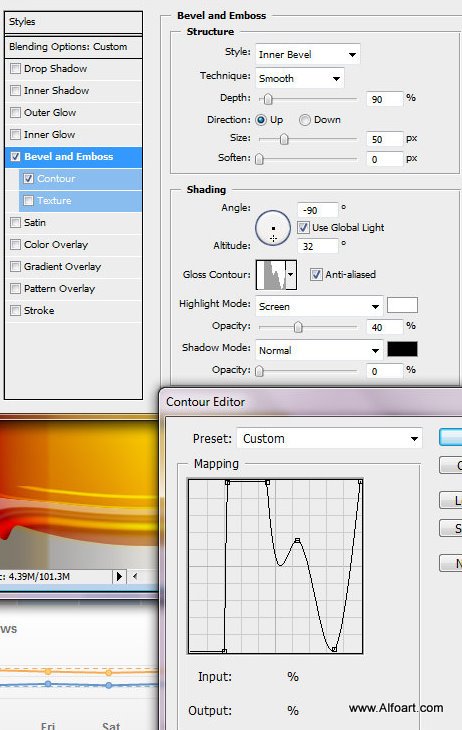This screenshot has width=462, height=730.
Task: Click the Angle light direction dial
Action: (x=273, y=228)
